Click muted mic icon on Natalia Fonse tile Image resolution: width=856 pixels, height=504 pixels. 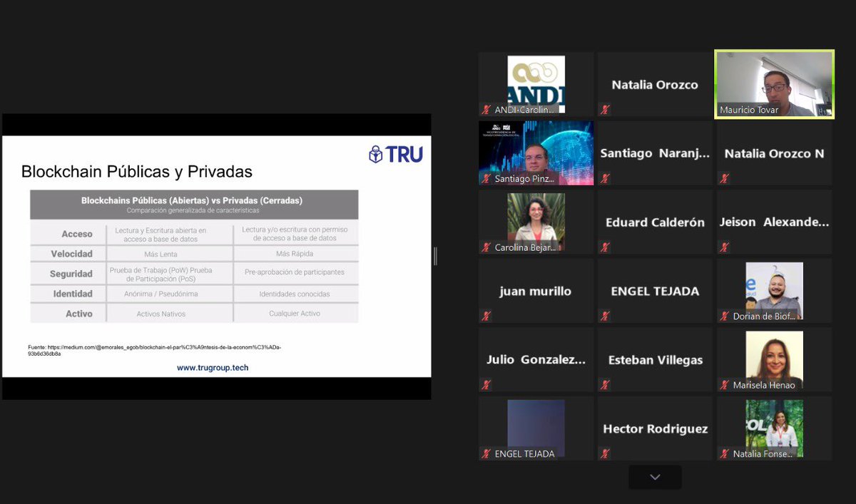(x=725, y=453)
